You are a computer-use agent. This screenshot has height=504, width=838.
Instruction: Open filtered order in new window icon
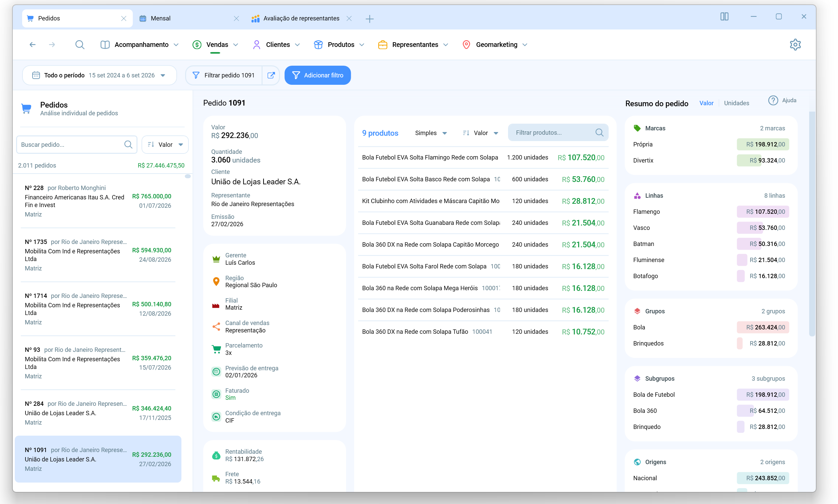coord(271,75)
